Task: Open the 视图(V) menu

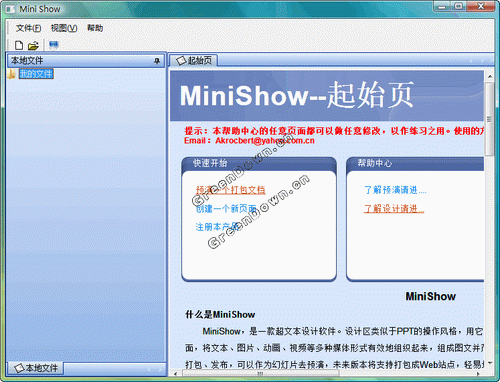Action: click(64, 28)
